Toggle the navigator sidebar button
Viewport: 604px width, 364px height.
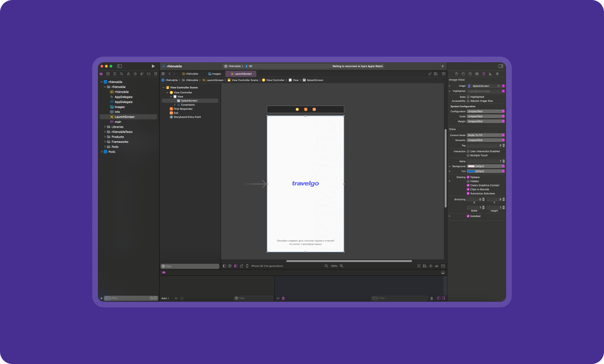pyautogui.click(x=120, y=66)
